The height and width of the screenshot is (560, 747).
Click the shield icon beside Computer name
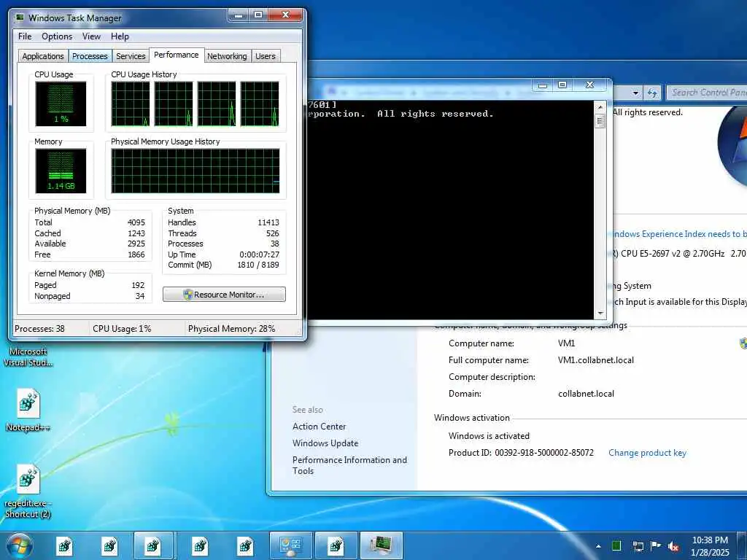click(743, 343)
